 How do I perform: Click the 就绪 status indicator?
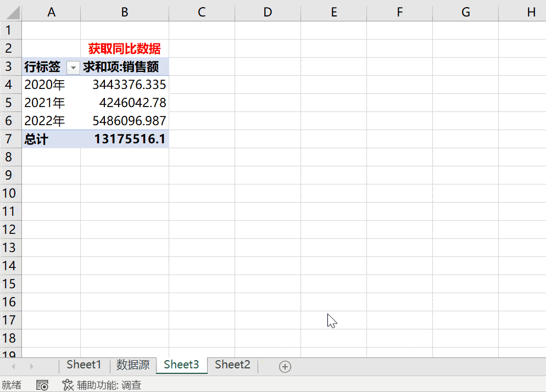click(x=11, y=385)
